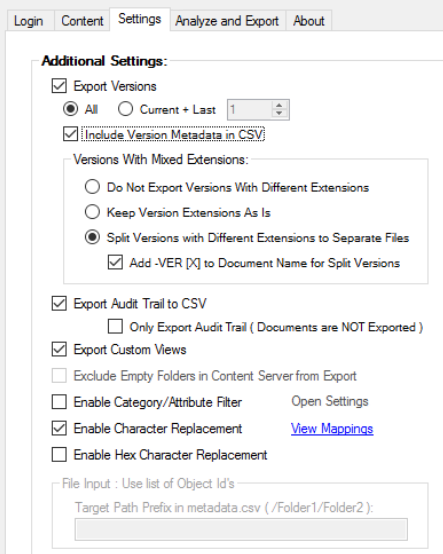
Task: Enable the Category/Attribute Filter checkbox
Action: [59, 402]
